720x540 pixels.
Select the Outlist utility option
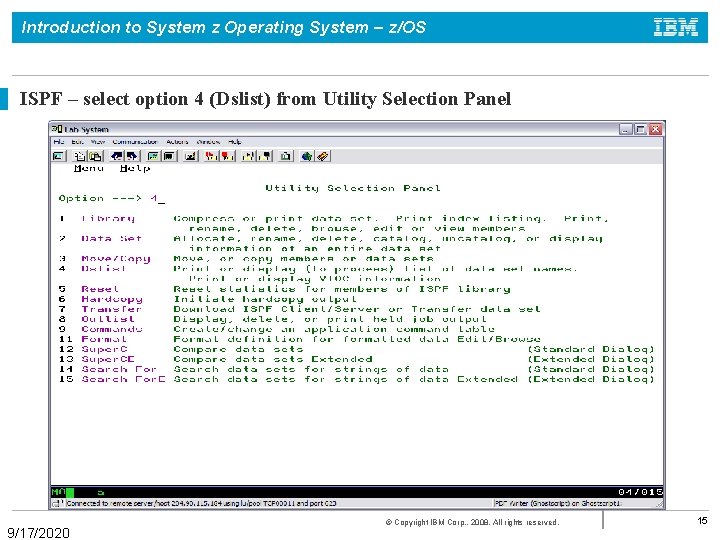[x=108, y=319]
